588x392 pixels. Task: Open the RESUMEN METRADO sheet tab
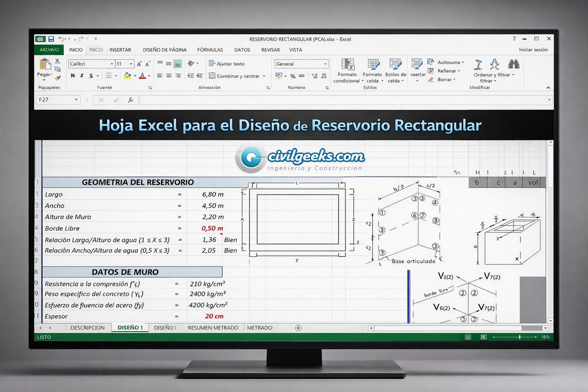213,328
